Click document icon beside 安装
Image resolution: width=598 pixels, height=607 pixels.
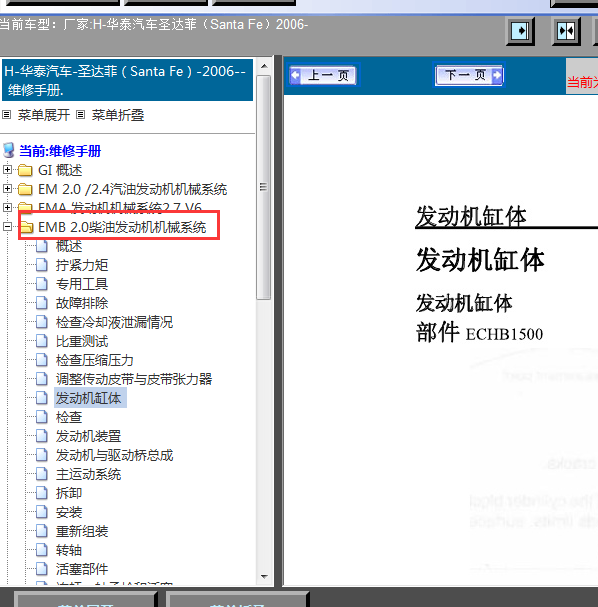coord(41,513)
